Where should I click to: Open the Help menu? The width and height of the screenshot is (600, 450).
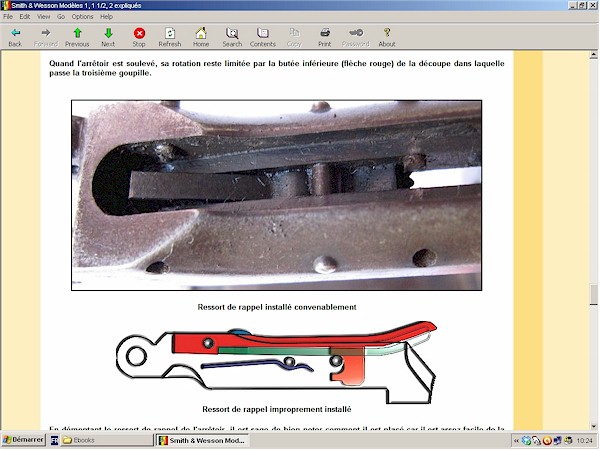(107, 17)
